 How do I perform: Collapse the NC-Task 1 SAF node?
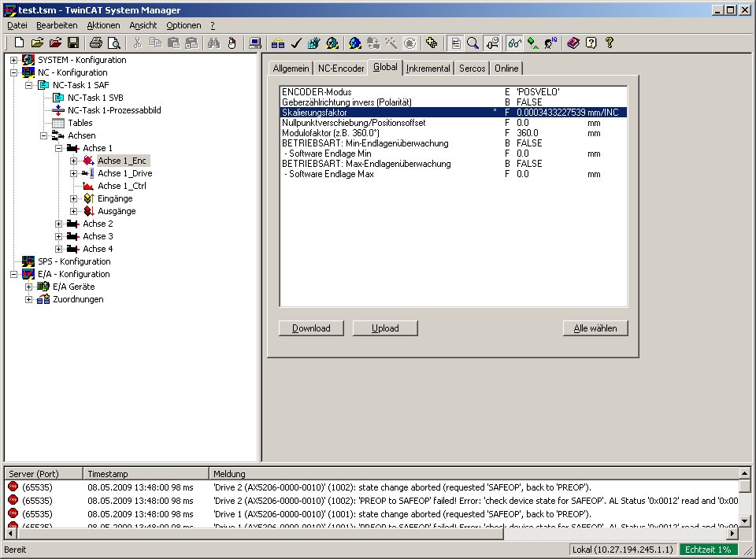pyautogui.click(x=29, y=85)
